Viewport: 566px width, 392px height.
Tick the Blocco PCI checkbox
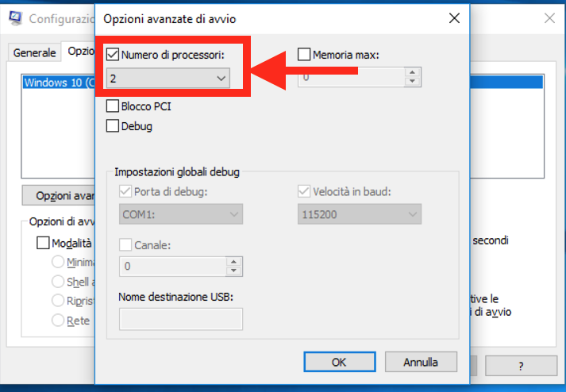click(x=113, y=106)
